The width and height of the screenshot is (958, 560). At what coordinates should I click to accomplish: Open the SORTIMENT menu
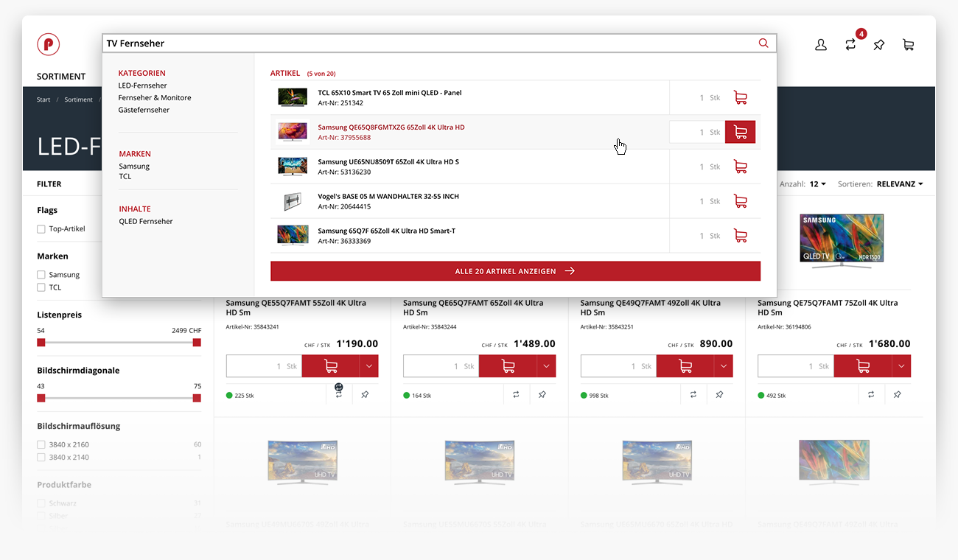pos(61,77)
